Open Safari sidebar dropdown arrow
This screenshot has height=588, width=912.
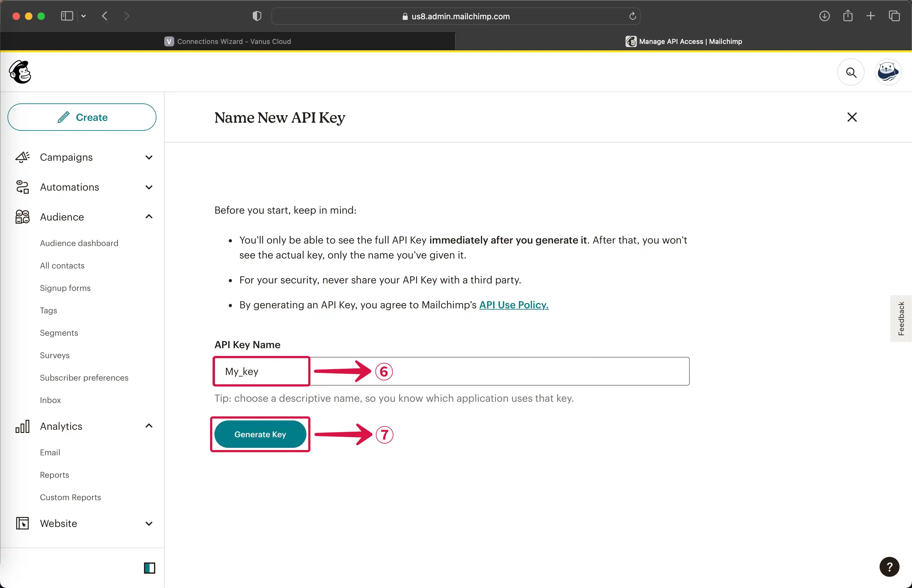pyautogui.click(x=83, y=17)
